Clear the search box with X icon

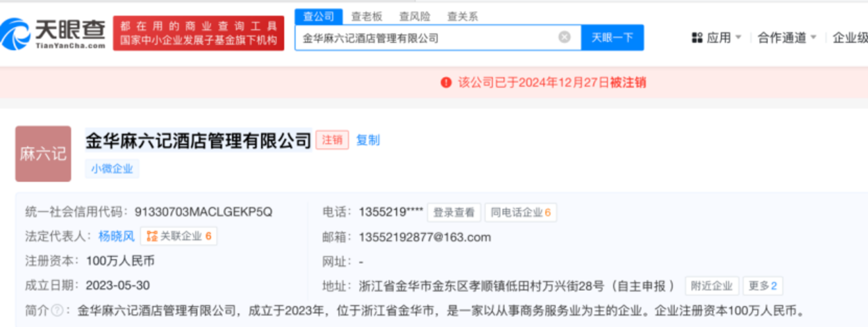pos(564,37)
